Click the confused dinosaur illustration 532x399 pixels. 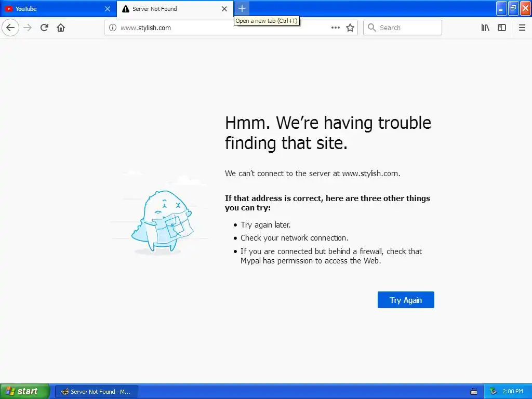pos(162,222)
